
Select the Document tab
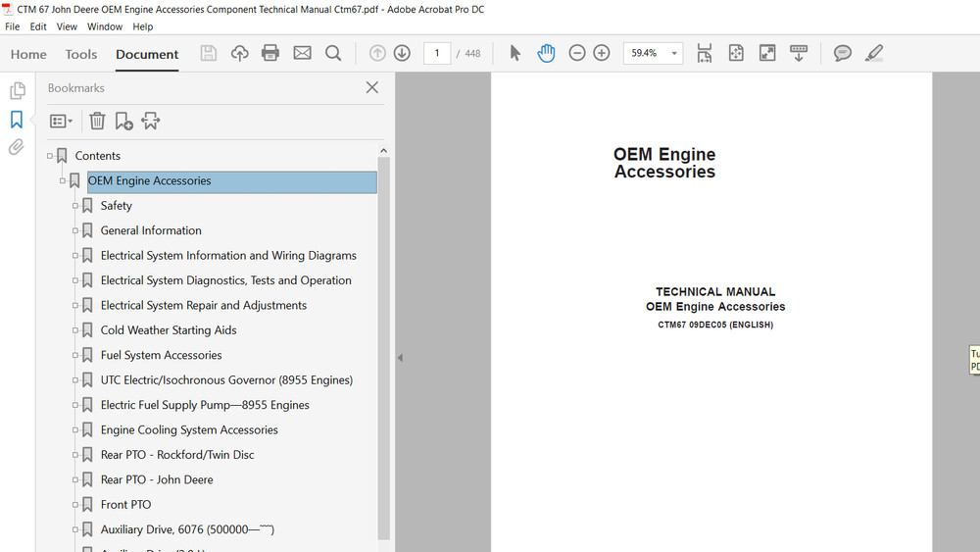point(147,54)
